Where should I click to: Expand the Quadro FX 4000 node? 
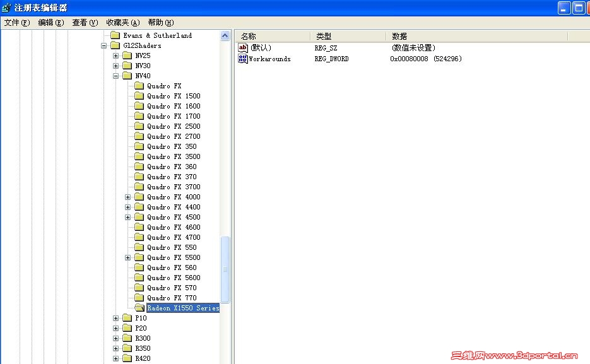[128, 197]
